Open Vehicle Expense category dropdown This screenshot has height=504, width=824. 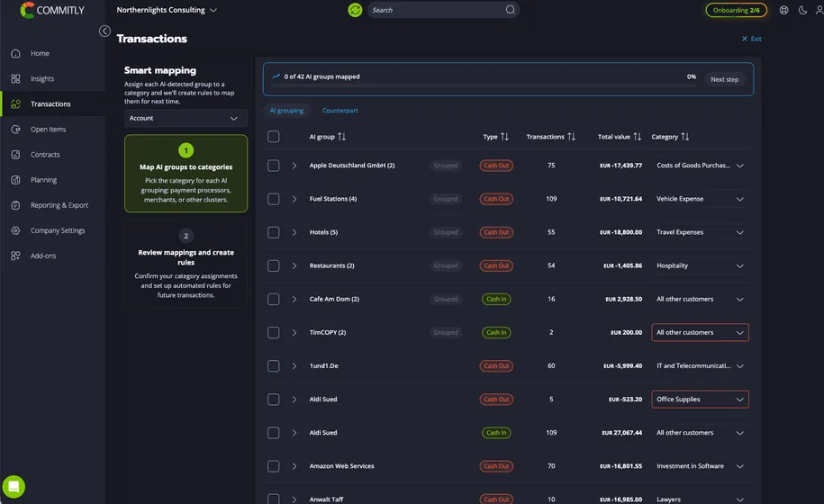coord(700,199)
